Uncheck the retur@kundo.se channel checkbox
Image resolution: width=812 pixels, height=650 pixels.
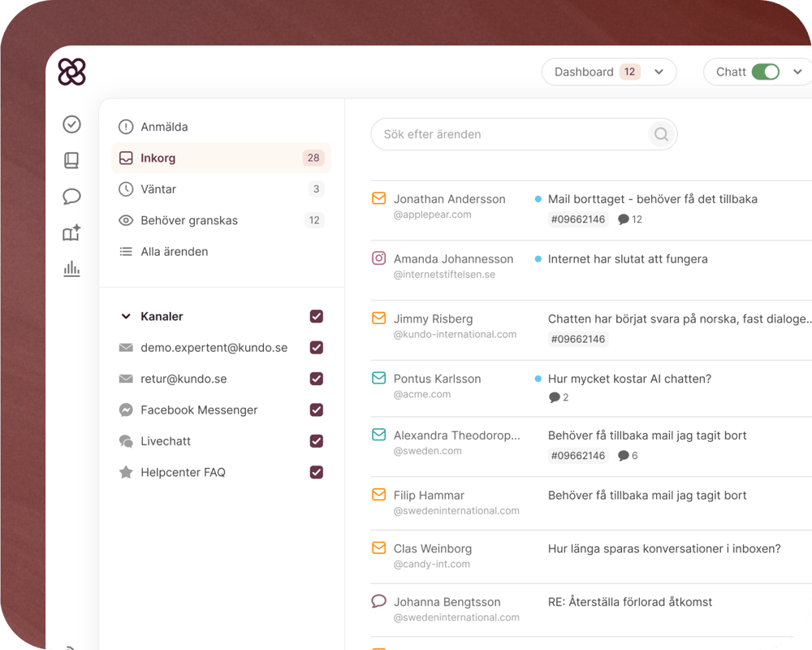317,379
